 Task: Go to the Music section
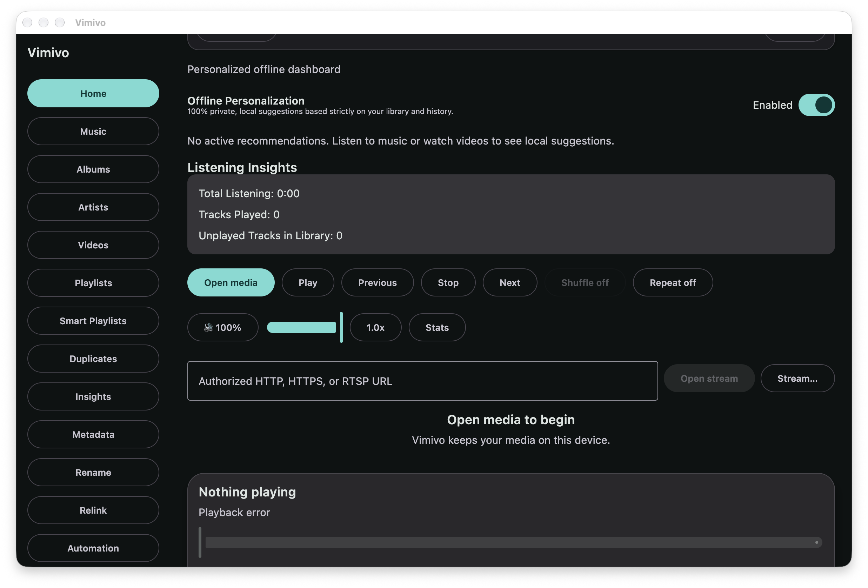pyautogui.click(x=93, y=132)
